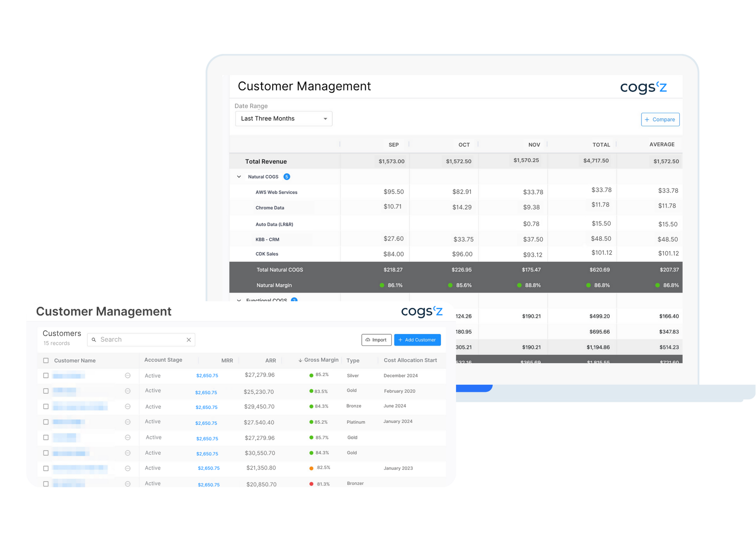The height and width of the screenshot is (540, 756).
Task: Collapse the Natural COGS section chevron
Action: tap(239, 177)
